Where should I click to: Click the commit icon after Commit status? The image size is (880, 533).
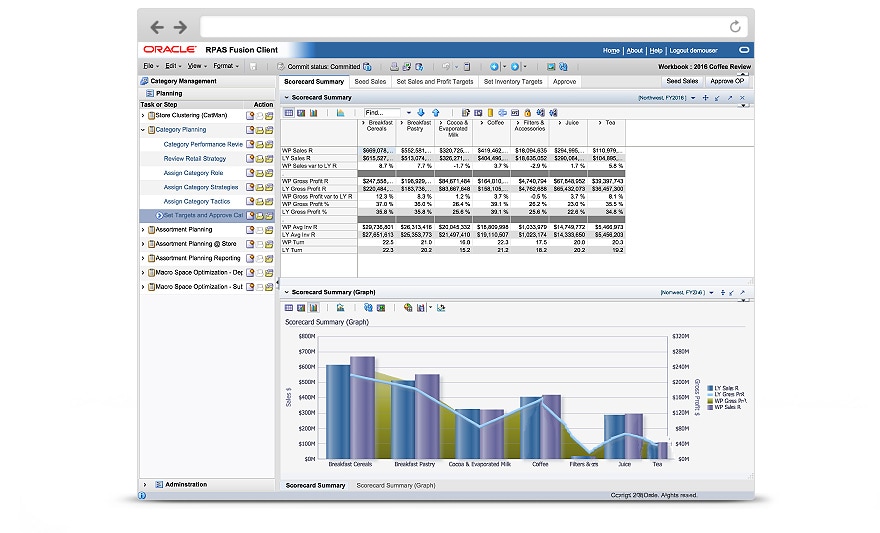[x=367, y=67]
